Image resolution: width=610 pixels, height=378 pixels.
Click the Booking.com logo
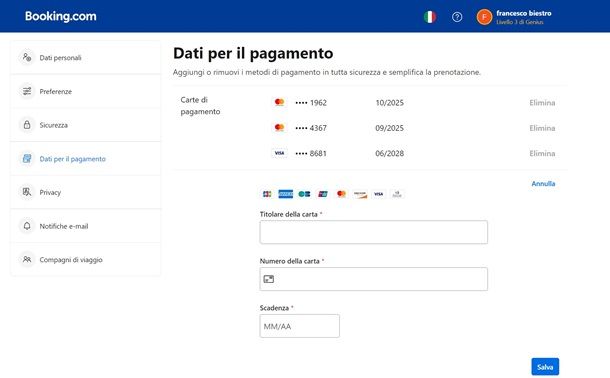click(x=61, y=16)
